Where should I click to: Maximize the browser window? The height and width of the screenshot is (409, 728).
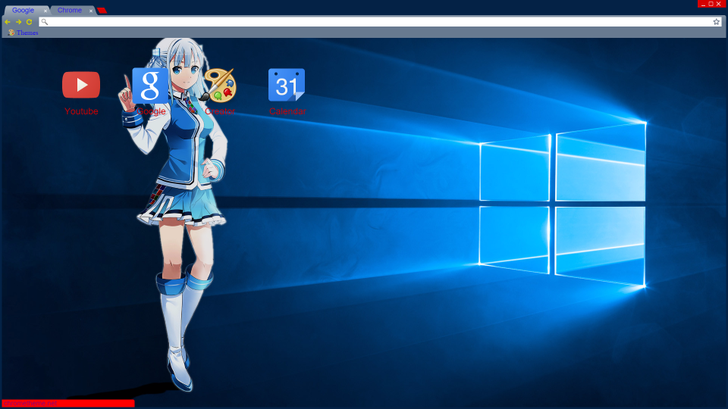pos(711,4)
